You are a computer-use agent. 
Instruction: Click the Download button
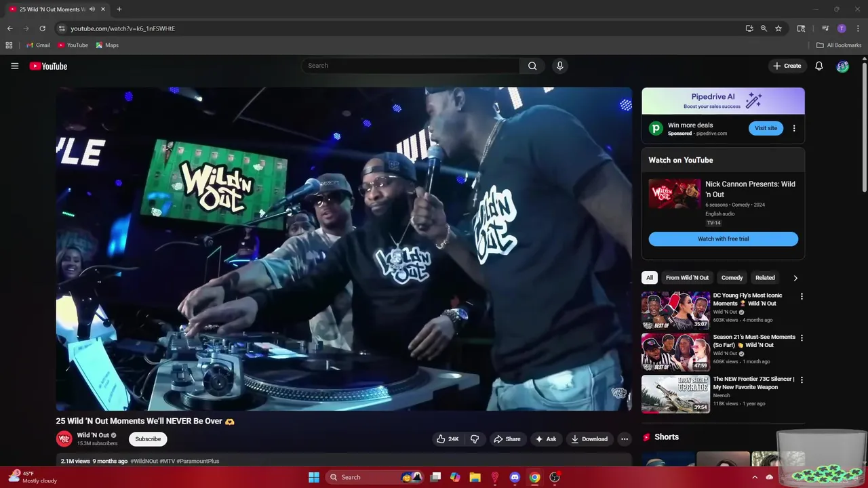(589, 439)
